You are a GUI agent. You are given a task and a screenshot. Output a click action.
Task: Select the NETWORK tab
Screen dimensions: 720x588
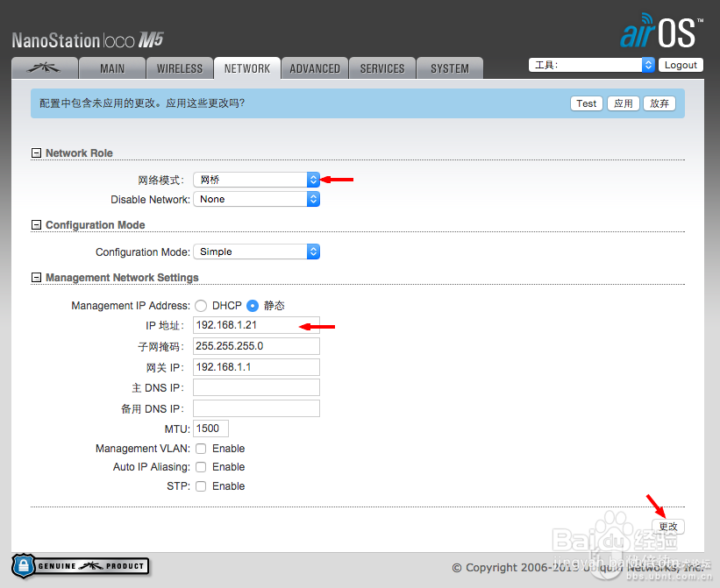247,68
